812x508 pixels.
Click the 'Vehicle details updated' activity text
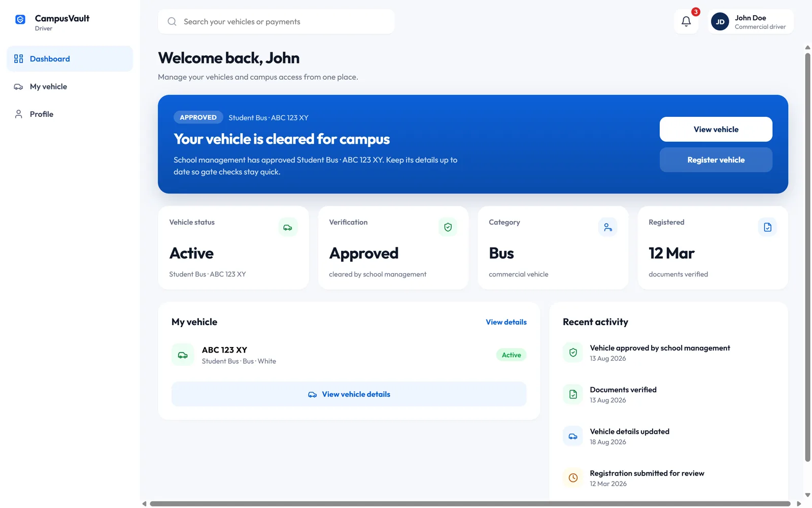pyautogui.click(x=629, y=431)
